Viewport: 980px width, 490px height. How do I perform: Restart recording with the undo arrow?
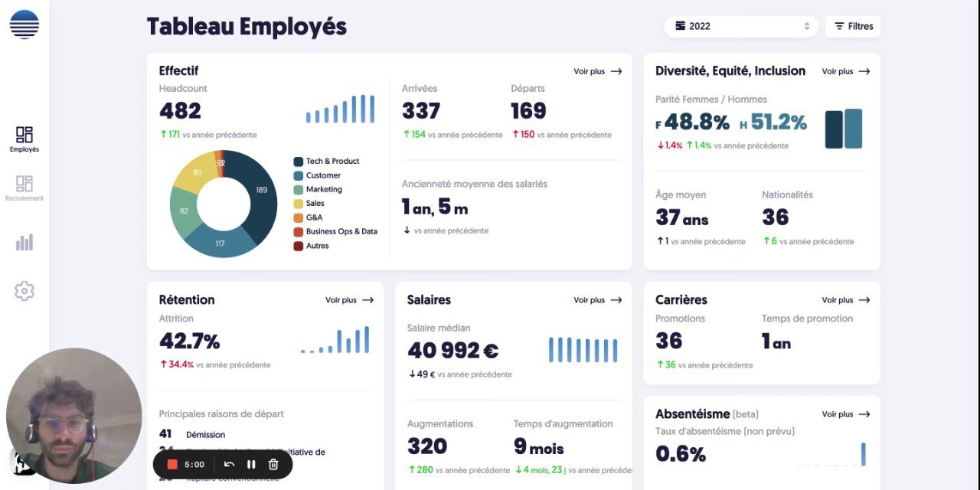(229, 464)
